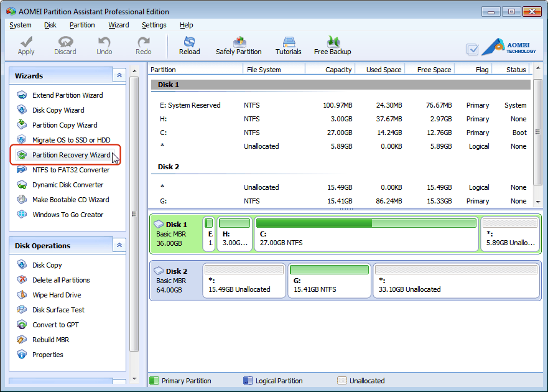Redo the last operation

[142, 45]
